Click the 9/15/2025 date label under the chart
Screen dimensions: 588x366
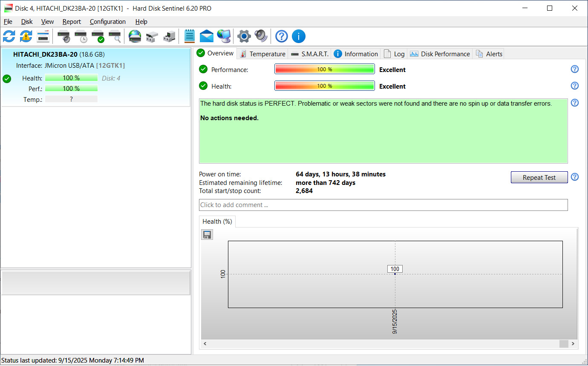395,322
